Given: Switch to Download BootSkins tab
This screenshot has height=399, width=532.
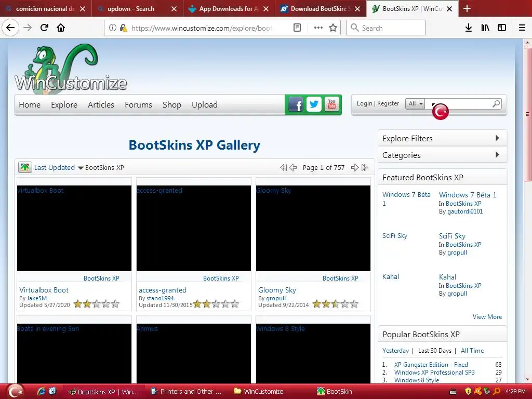Looking at the screenshot, I should pyautogui.click(x=321, y=8).
